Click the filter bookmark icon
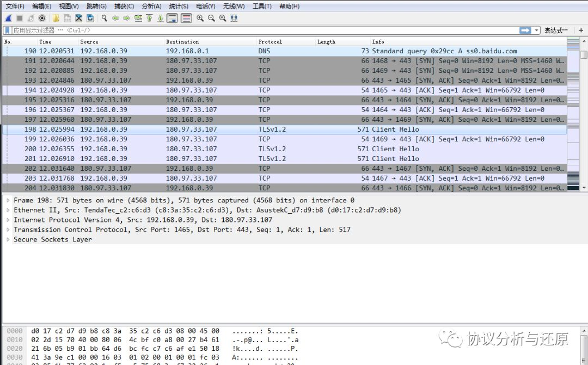588x365 pixels. click(7, 30)
